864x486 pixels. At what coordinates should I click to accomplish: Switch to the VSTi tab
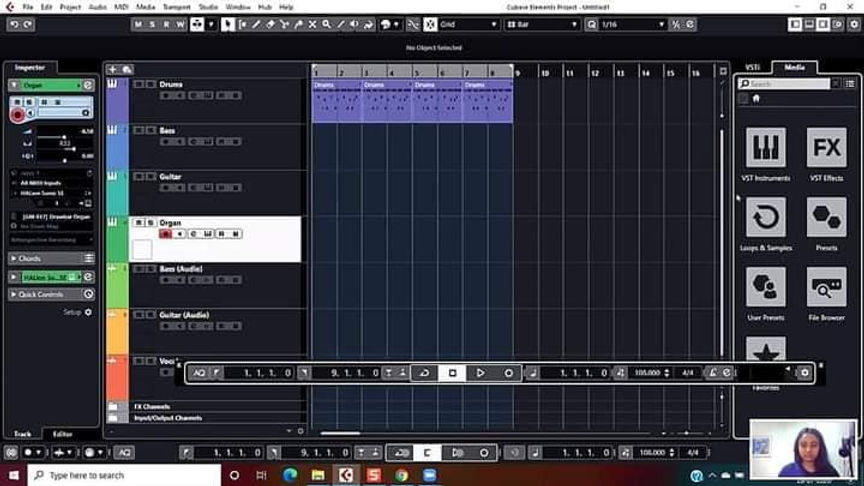tap(752, 67)
